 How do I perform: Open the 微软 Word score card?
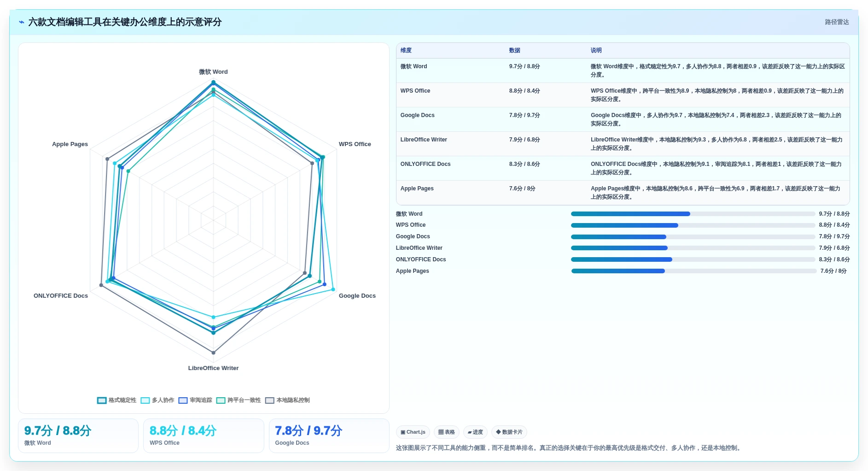pyautogui.click(x=78, y=436)
